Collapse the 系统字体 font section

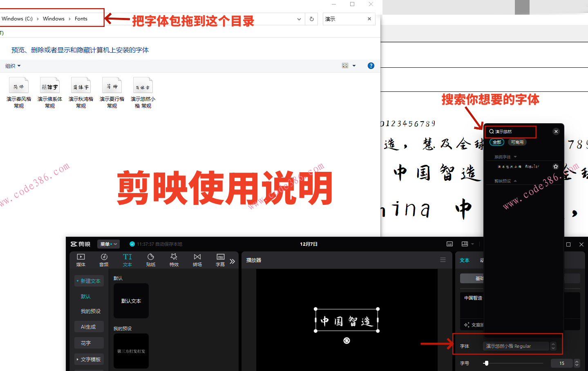pyautogui.click(x=515, y=157)
